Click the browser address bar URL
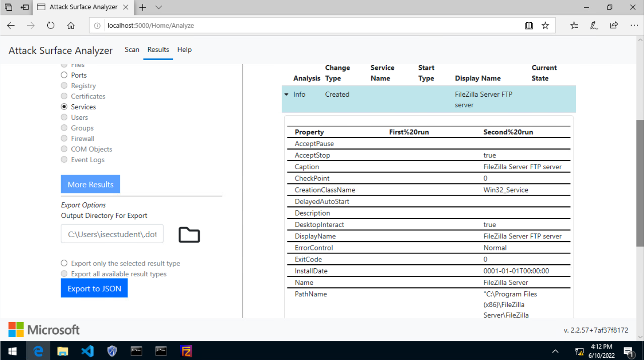644x360 pixels. coord(151,26)
